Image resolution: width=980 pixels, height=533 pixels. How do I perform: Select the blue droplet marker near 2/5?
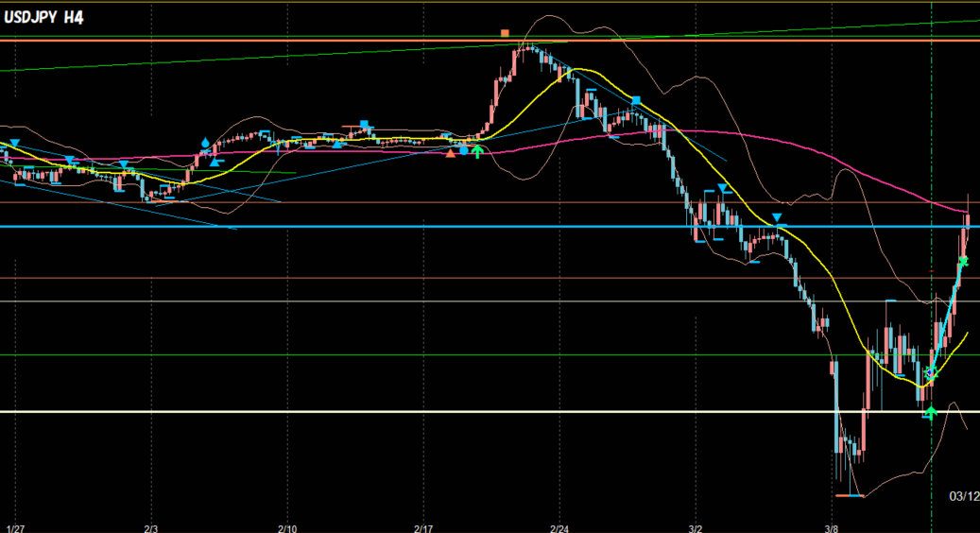click(205, 143)
